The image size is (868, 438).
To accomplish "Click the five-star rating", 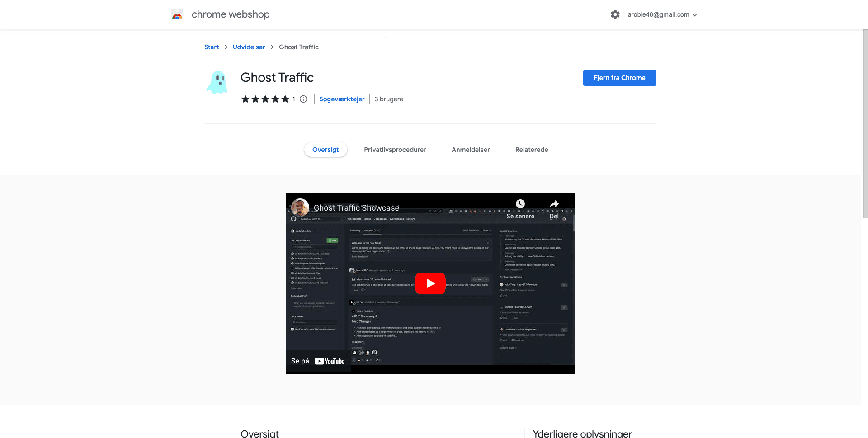I will [x=265, y=99].
